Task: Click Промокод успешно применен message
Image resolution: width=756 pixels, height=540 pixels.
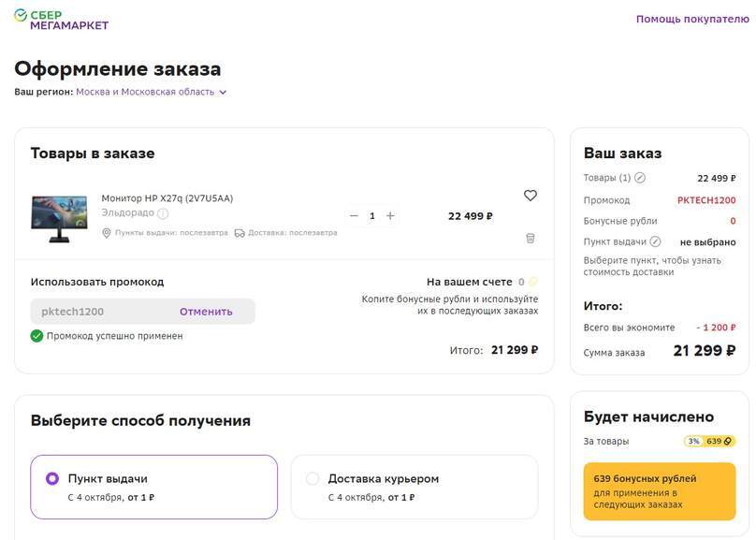Action: (115, 336)
